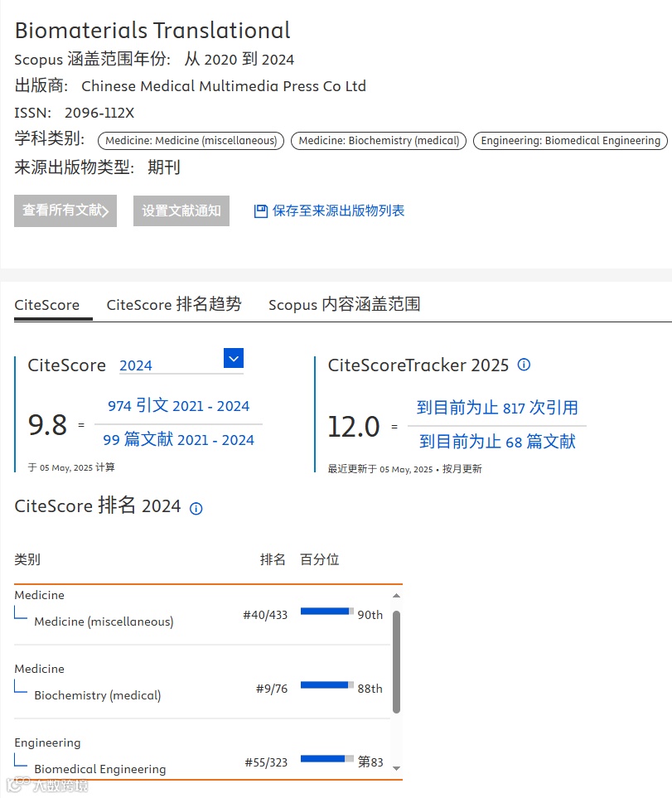
Task: Click Biochemistry (medical) subject tag
Action: pyautogui.click(x=379, y=141)
